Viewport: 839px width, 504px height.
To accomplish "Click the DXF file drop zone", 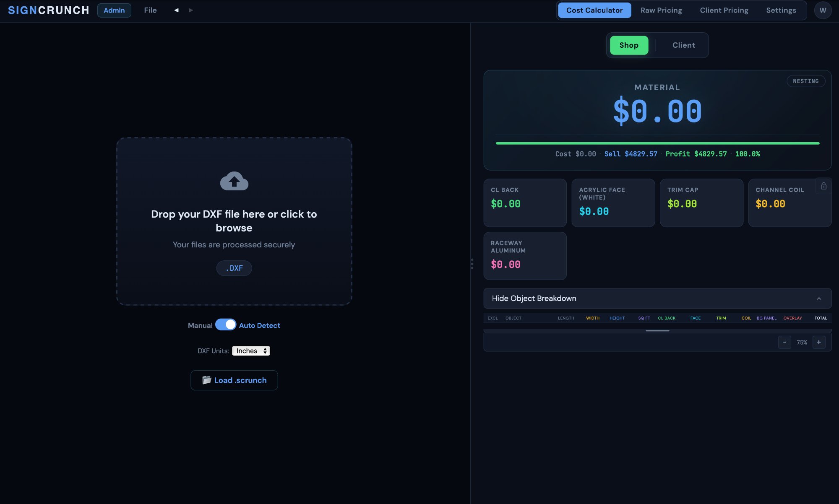I will [234, 221].
